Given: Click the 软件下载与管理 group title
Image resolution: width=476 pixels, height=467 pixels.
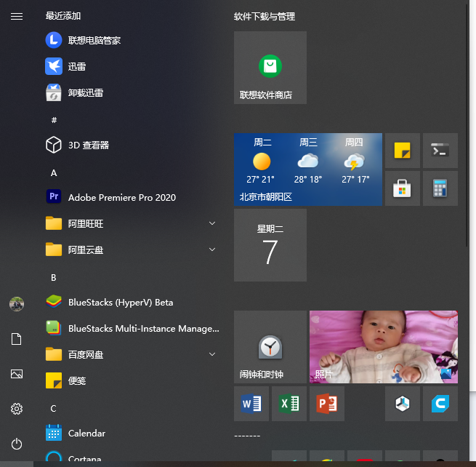Looking at the screenshot, I should [265, 17].
